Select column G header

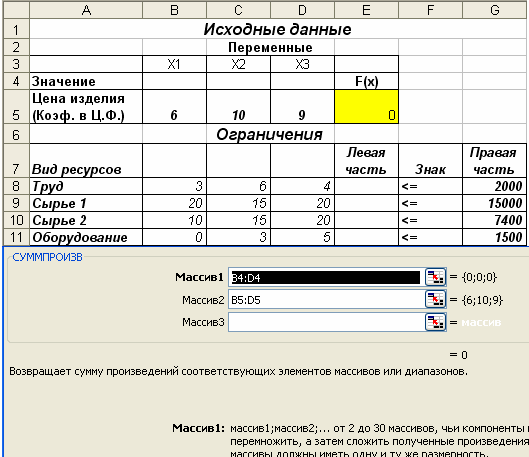click(x=495, y=10)
